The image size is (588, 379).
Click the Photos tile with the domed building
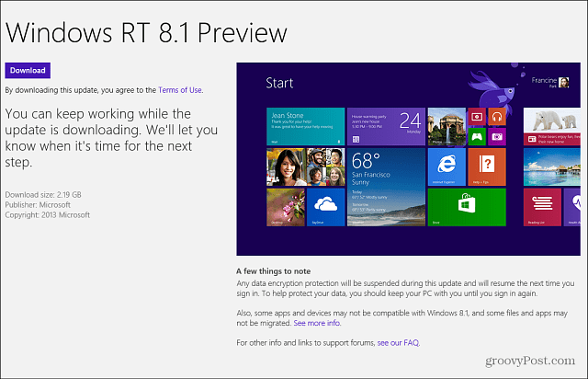coord(447,127)
